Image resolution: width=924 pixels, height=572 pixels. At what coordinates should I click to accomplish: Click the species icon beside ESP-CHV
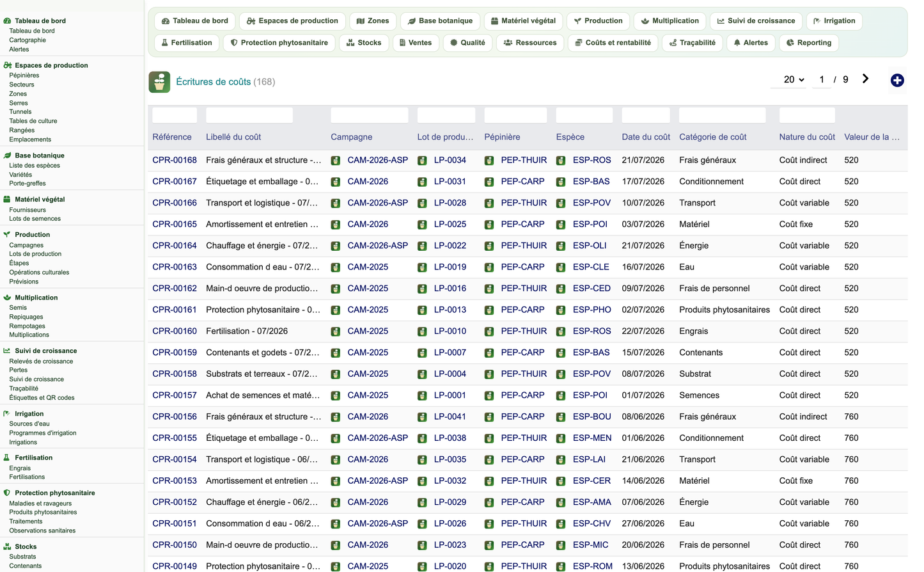coord(561,524)
